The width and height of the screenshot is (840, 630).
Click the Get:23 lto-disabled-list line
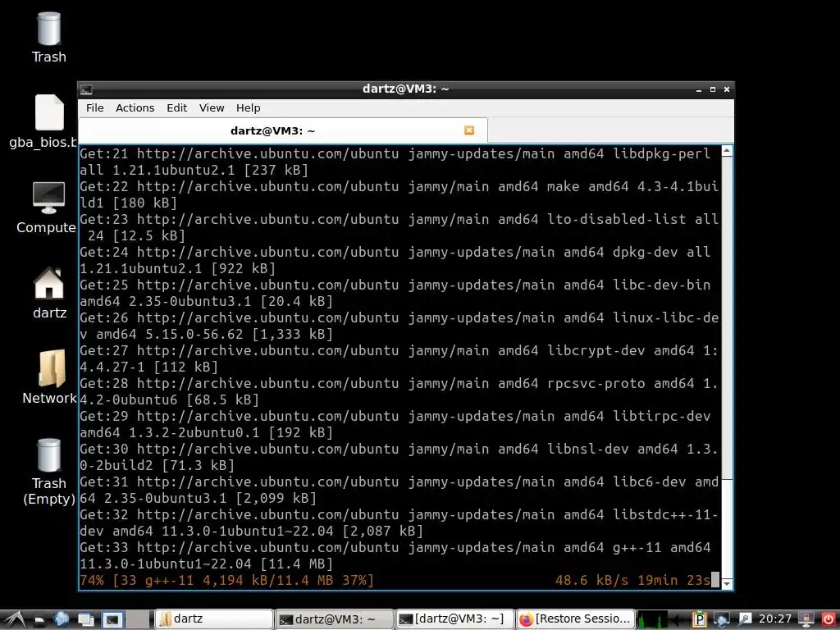(x=399, y=227)
